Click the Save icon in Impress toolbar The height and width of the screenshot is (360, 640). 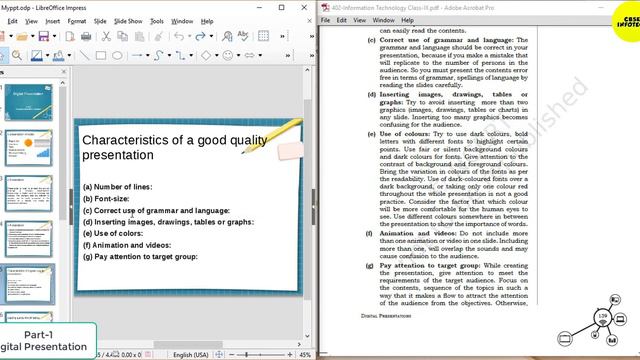point(44,36)
